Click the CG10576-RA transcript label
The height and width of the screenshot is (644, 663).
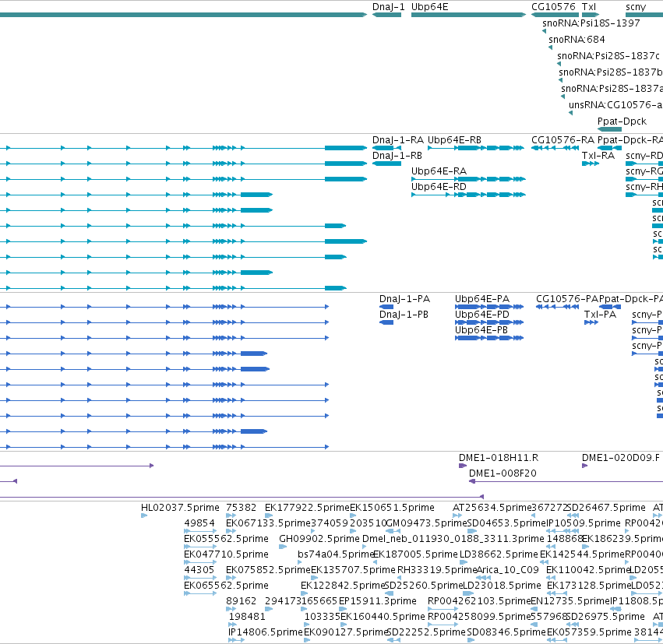click(x=562, y=140)
